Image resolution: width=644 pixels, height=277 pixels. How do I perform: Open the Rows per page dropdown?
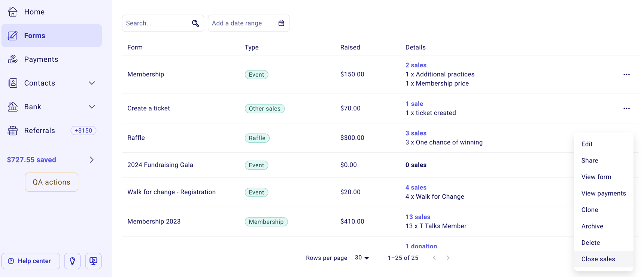pyautogui.click(x=362, y=258)
